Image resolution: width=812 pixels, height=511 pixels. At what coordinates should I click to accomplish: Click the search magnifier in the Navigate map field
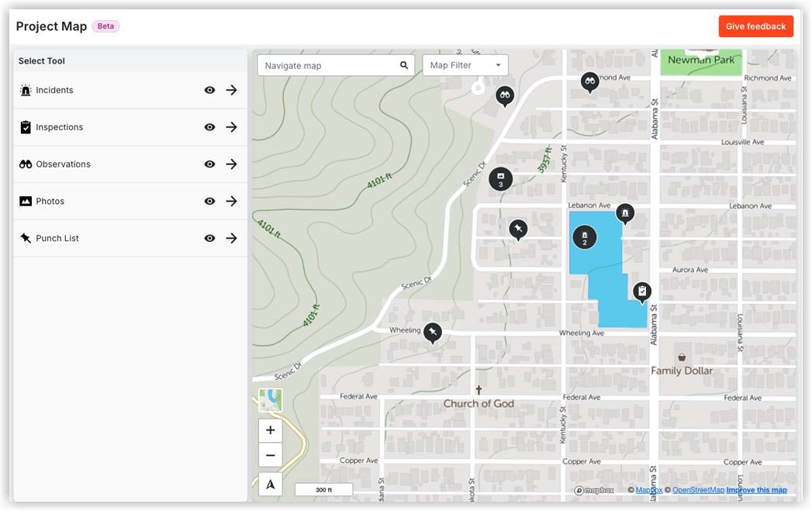[x=403, y=65]
